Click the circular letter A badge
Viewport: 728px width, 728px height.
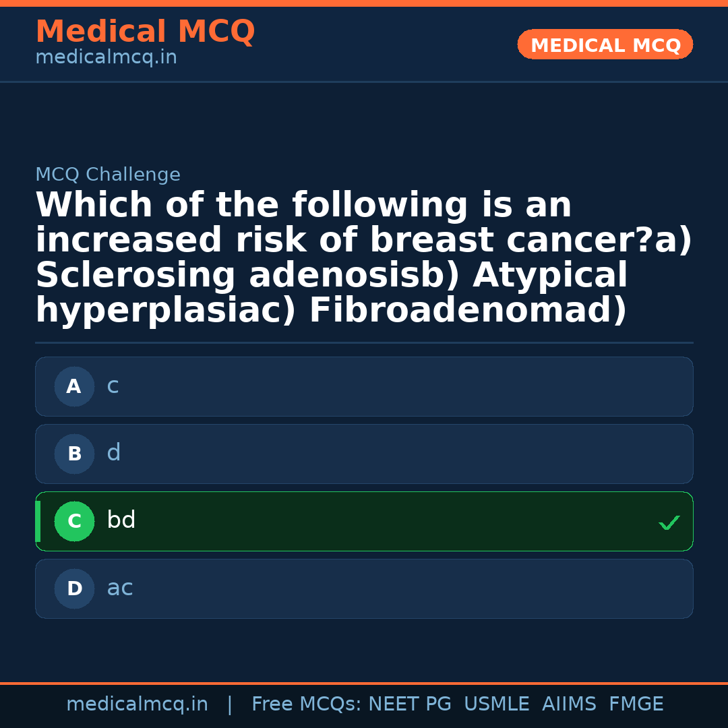74,387
